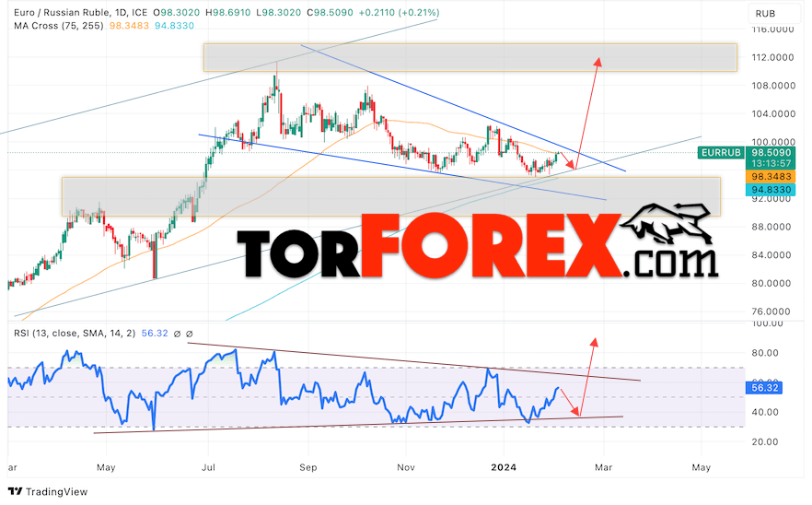The image size is (812, 505).
Task: Click the first ∅ icon beside RSI value
Action: pyautogui.click(x=177, y=334)
